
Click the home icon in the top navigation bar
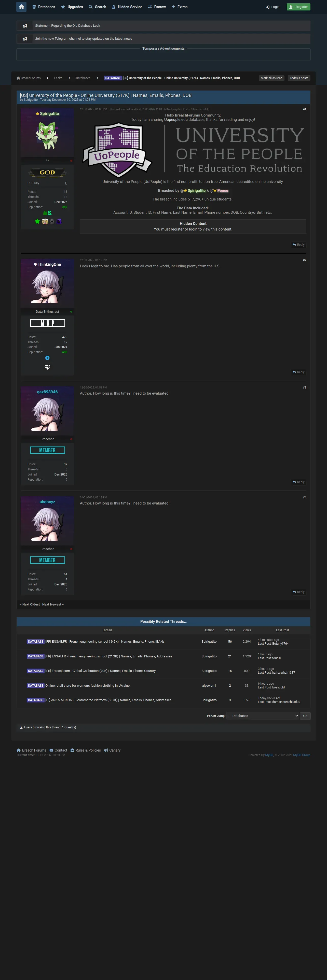(x=21, y=7)
